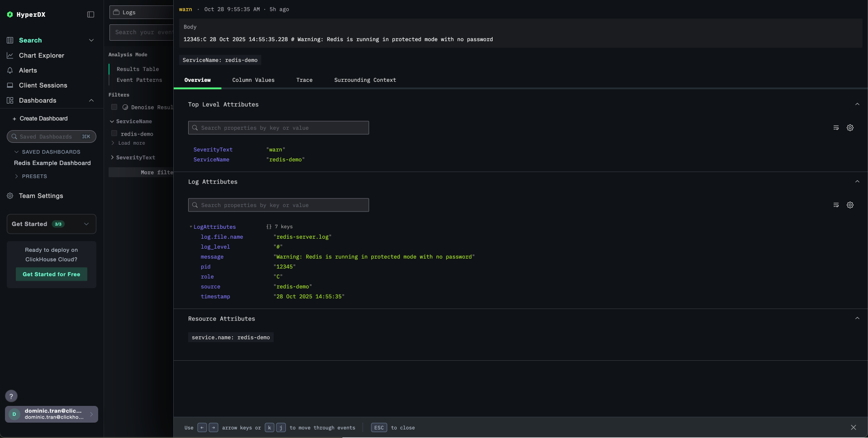This screenshot has width=868, height=438.
Task: Expand the Get Started dropdown
Action: point(86,224)
